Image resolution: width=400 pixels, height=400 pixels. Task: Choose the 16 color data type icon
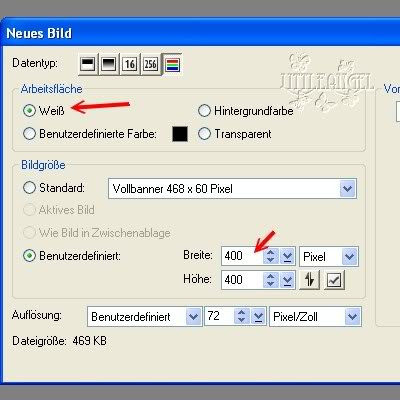coord(129,64)
